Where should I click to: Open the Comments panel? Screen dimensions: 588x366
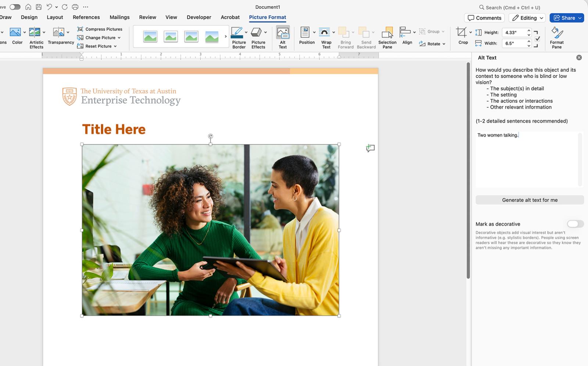(484, 18)
